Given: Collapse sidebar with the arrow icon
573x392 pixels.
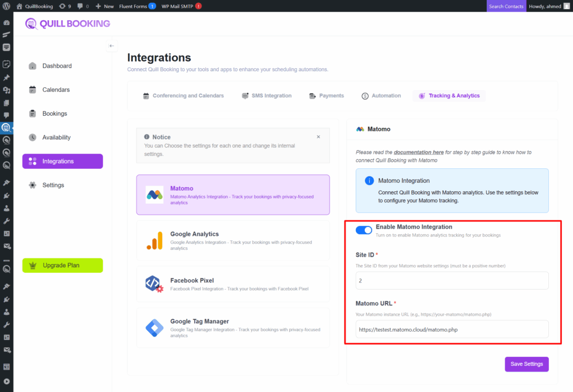Looking at the screenshot, I should click(111, 46).
